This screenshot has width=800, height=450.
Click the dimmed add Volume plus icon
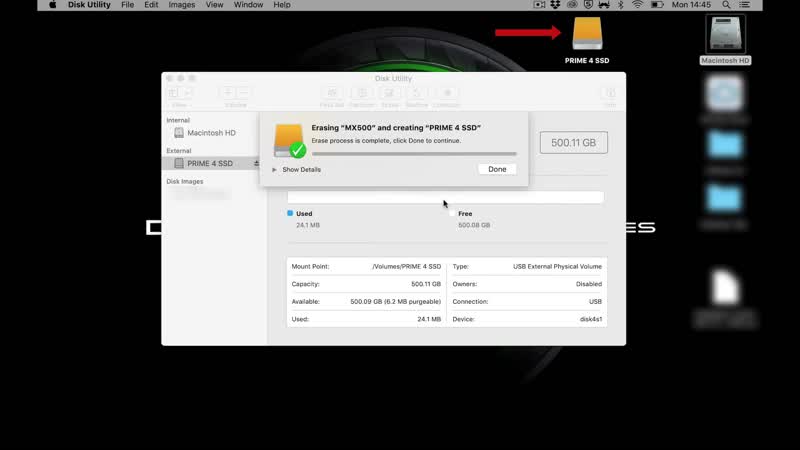pyautogui.click(x=228, y=92)
